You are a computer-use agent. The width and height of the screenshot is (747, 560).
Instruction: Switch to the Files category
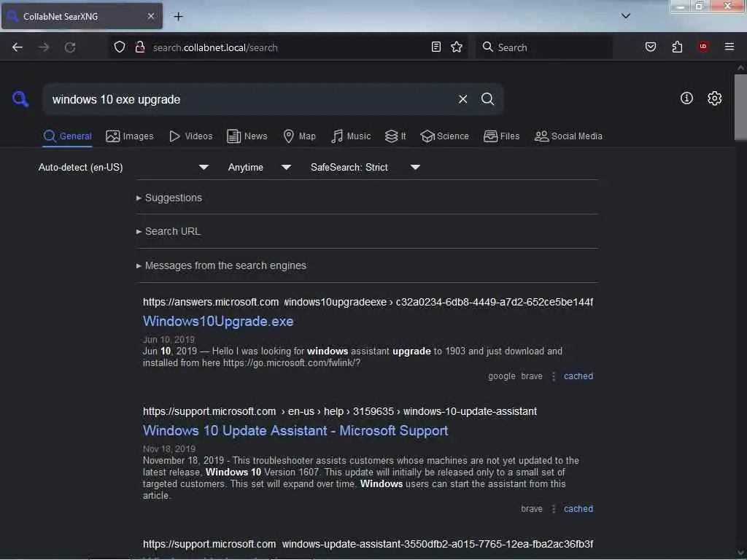click(x=501, y=136)
